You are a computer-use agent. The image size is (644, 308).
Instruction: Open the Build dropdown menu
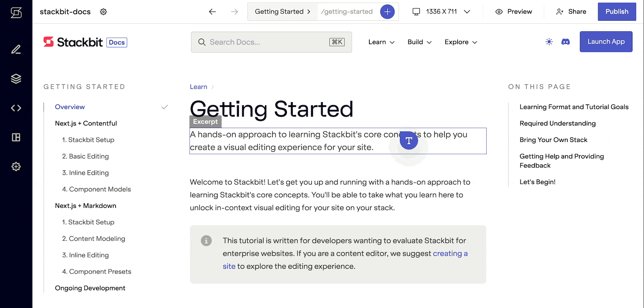[419, 42]
